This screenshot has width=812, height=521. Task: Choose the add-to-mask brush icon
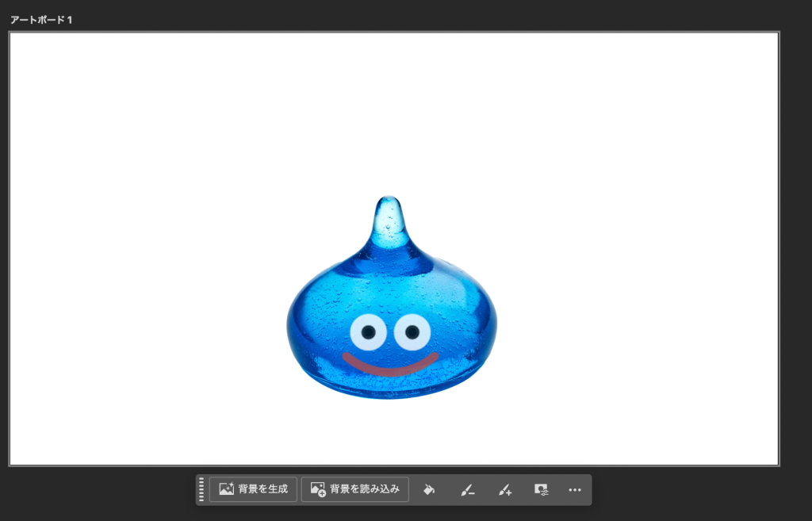coord(504,490)
